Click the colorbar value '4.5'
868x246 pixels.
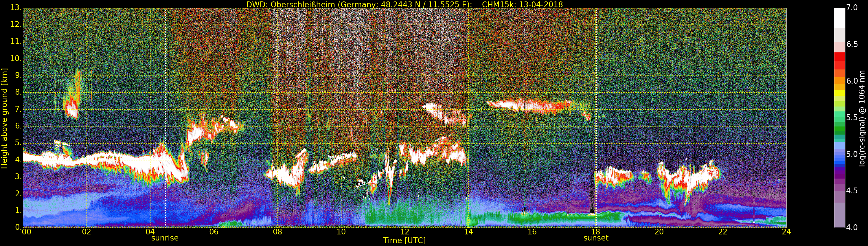click(852, 191)
